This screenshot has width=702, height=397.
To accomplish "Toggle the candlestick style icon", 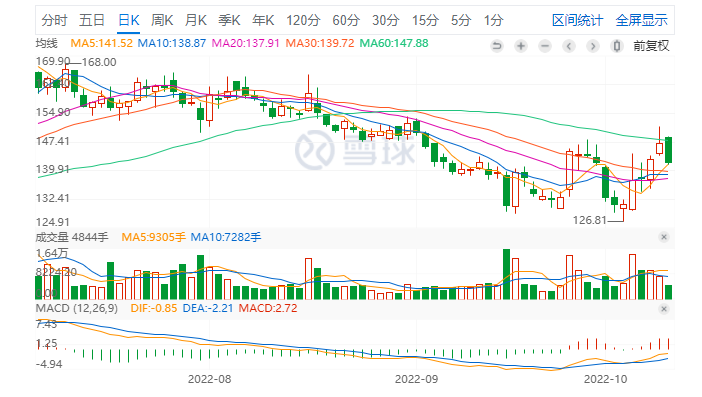I will [617, 46].
